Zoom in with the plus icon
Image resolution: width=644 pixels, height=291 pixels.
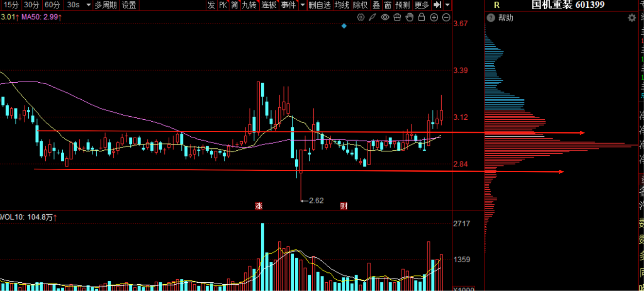click(x=434, y=18)
